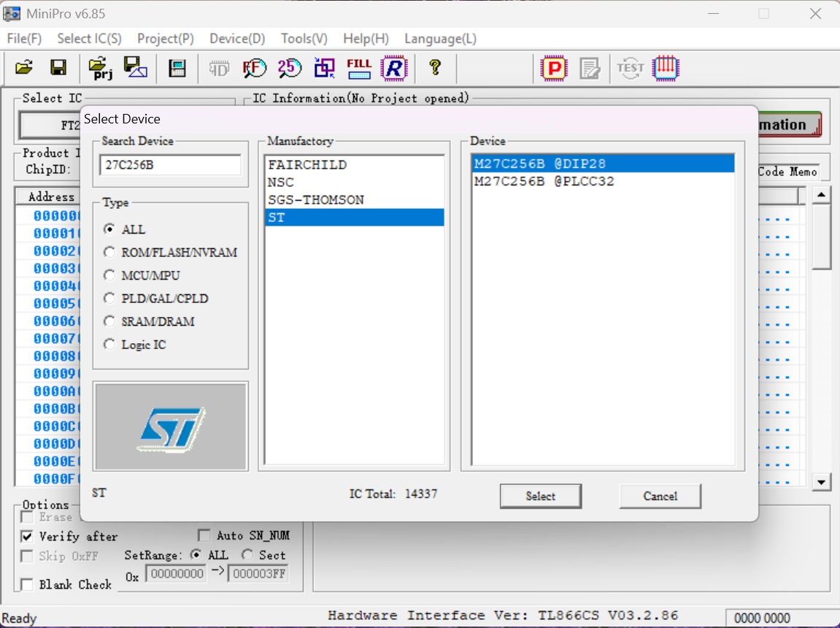Select M27C256B @PLCC32 in Device list
Viewport: 840px width, 628px height.
coord(544,181)
